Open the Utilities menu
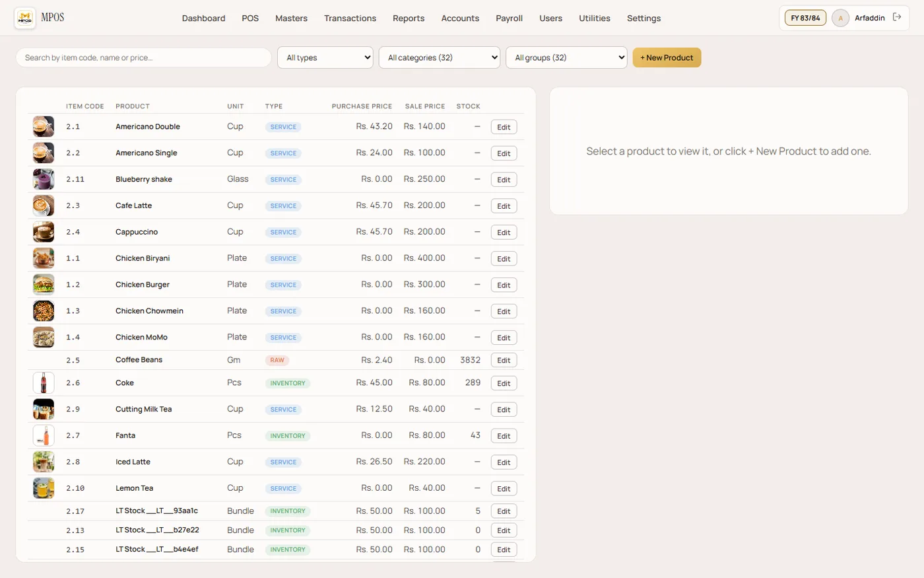 point(595,18)
